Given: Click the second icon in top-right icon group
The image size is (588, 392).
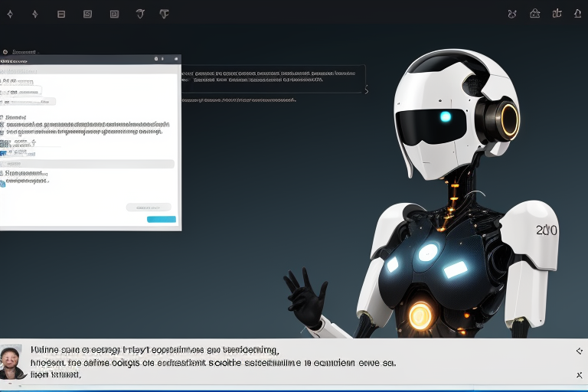Looking at the screenshot, I should [x=535, y=14].
